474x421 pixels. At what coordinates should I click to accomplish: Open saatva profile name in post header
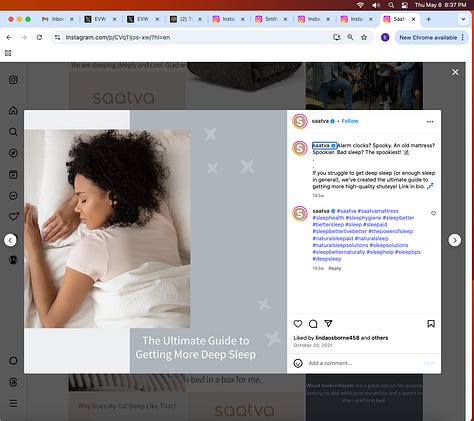(x=320, y=121)
